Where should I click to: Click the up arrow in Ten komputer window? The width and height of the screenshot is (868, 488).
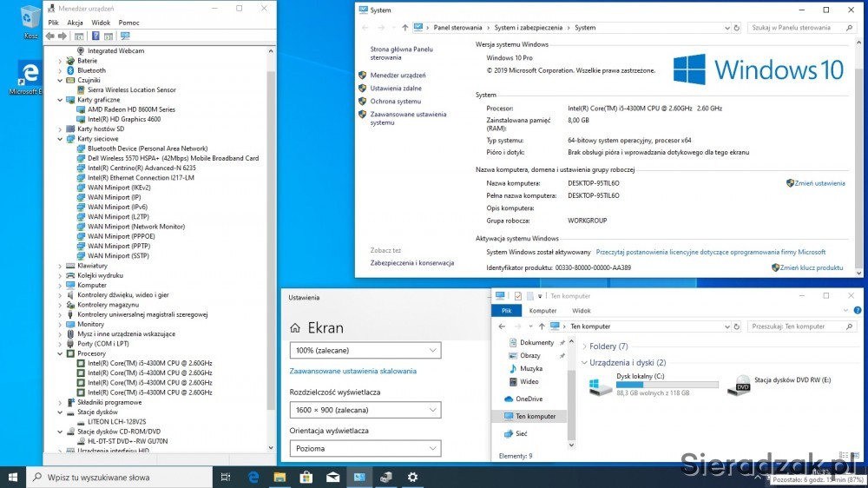(x=542, y=326)
